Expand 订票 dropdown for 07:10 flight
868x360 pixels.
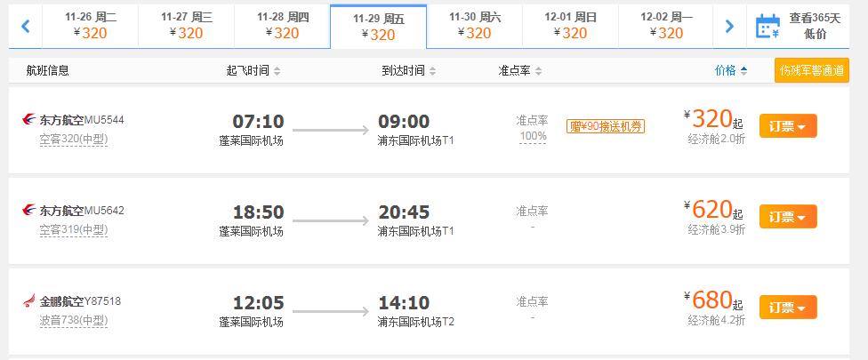click(787, 126)
